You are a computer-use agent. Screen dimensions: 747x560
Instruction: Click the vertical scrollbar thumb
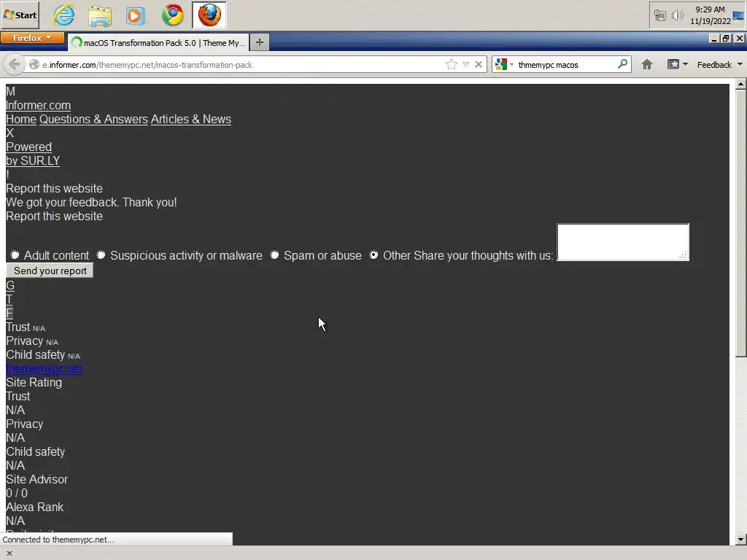pos(740,223)
